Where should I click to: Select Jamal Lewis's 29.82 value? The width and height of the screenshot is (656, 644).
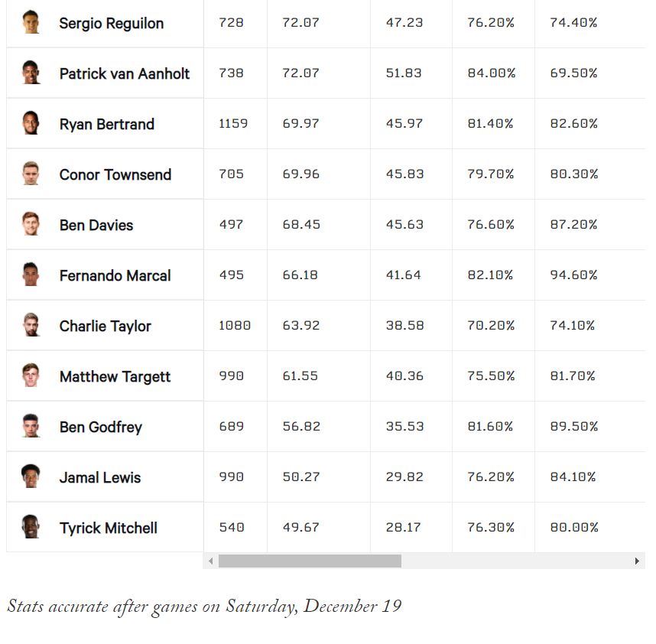(403, 476)
